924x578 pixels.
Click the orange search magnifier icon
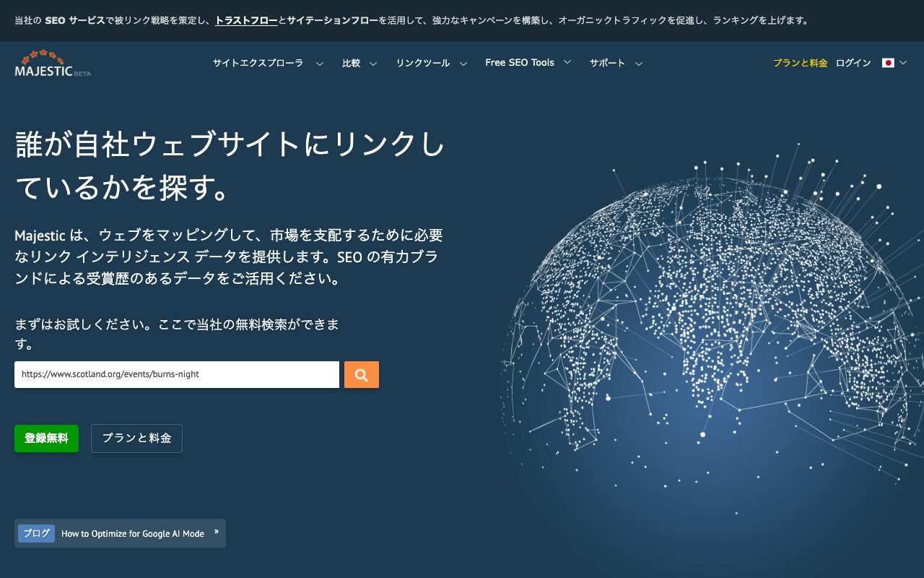(361, 374)
